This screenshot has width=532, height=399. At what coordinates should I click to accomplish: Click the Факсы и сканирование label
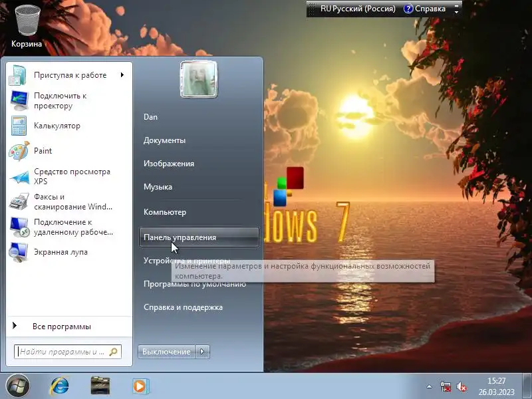pos(73,201)
